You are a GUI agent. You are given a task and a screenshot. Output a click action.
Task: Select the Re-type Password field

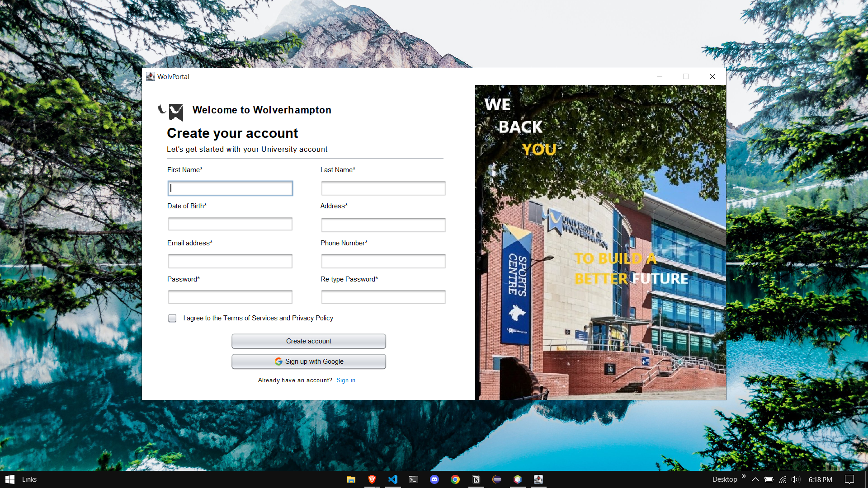pyautogui.click(x=383, y=297)
